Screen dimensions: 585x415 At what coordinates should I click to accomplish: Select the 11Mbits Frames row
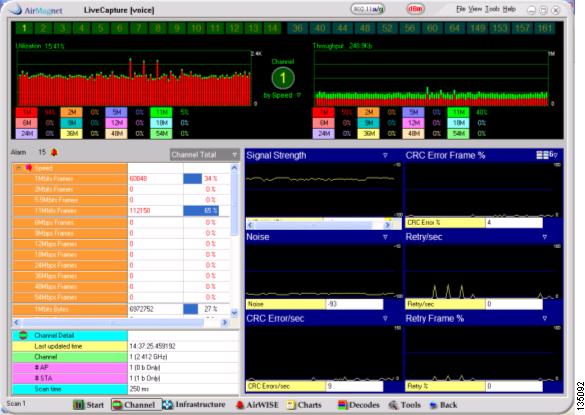[x=121, y=211]
